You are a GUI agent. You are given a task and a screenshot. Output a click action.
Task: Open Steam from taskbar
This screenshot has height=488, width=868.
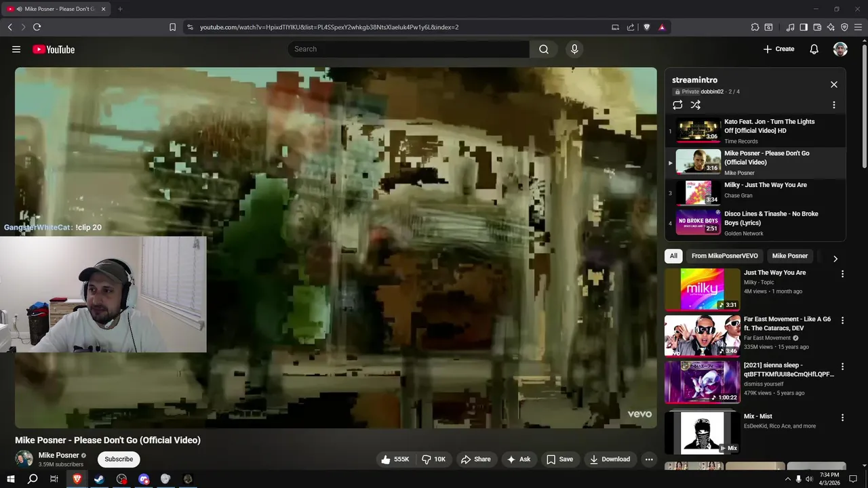click(99, 479)
